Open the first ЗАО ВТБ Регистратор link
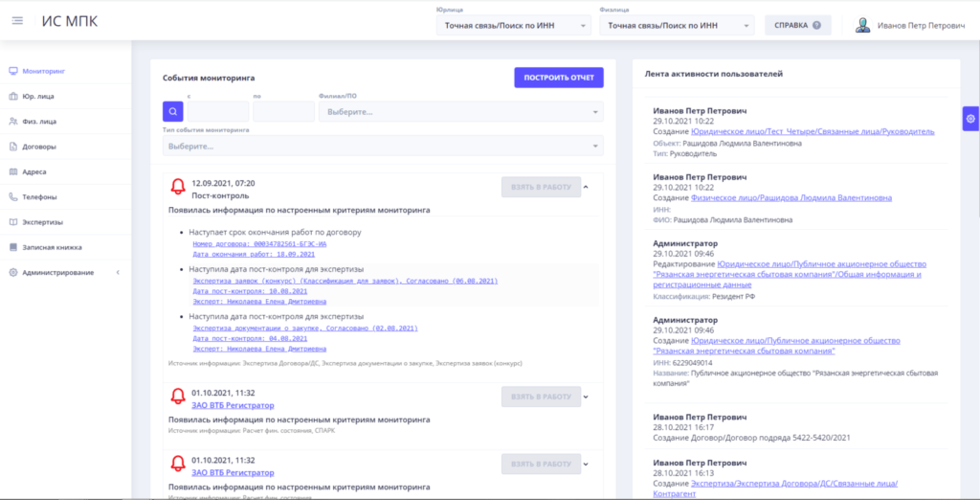Screen dimensions: 980x500 click(x=233, y=405)
